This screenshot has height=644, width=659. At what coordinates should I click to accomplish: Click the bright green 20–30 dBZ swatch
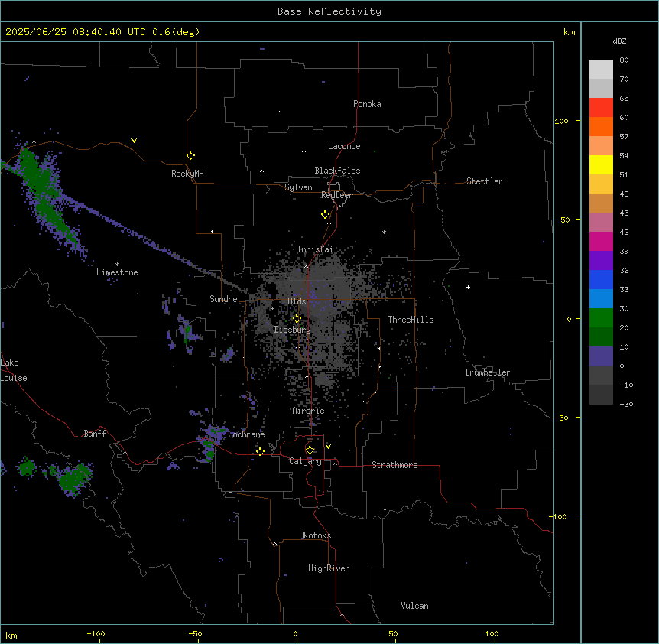click(601, 318)
